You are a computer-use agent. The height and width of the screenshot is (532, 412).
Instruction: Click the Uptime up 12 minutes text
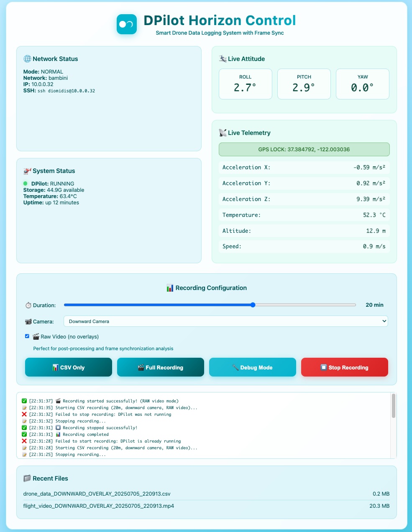tap(51, 203)
